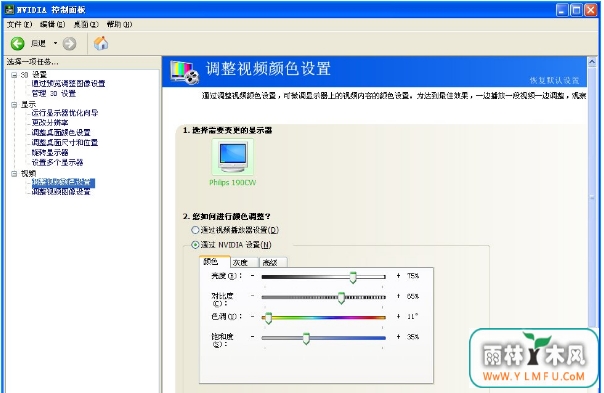This screenshot has height=393, width=604.
Task: Click the video color settings header icon
Action: pyautogui.click(x=185, y=72)
